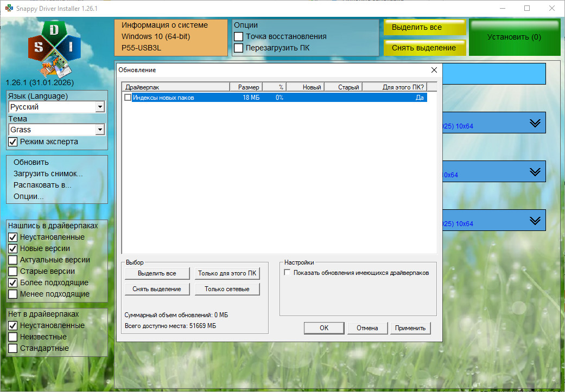Enable Неизвестные filter
565x392 pixels.
13,337
